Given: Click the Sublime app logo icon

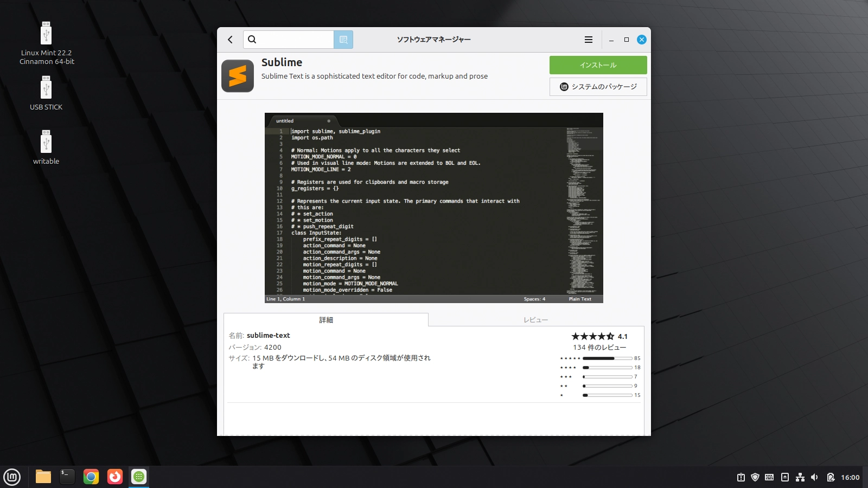Looking at the screenshot, I should [238, 76].
